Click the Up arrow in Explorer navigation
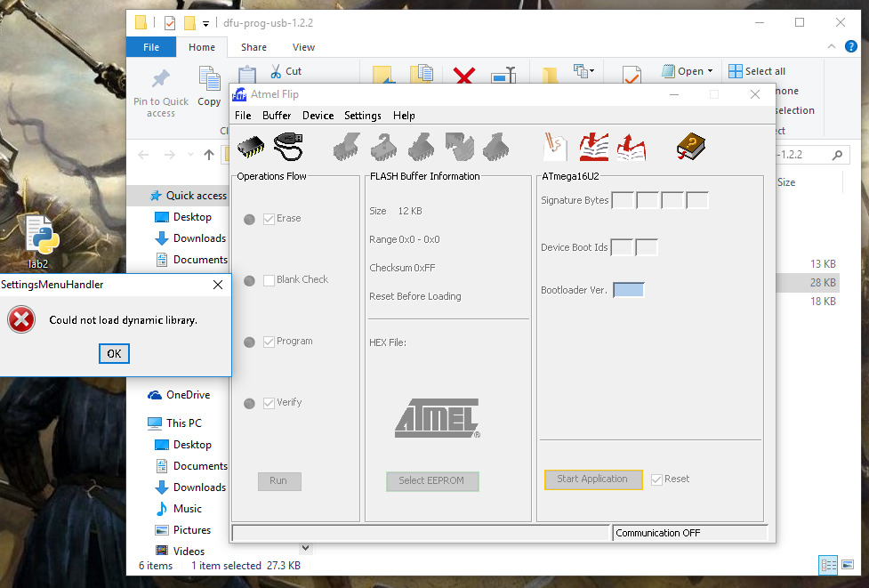 coord(208,155)
